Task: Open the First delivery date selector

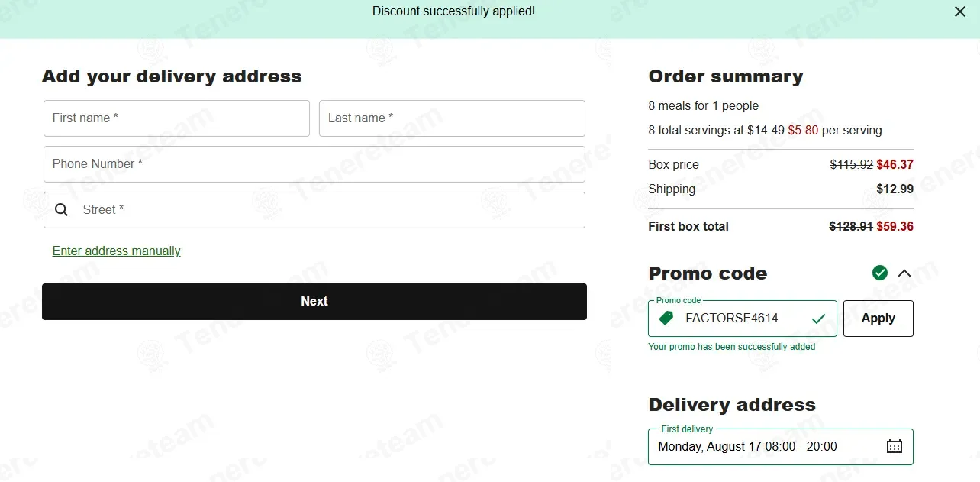Action: click(x=780, y=447)
